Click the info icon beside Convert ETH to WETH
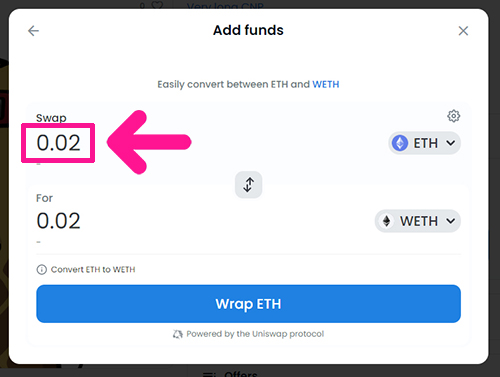Screen dimensions: 500x377 tap(42, 269)
